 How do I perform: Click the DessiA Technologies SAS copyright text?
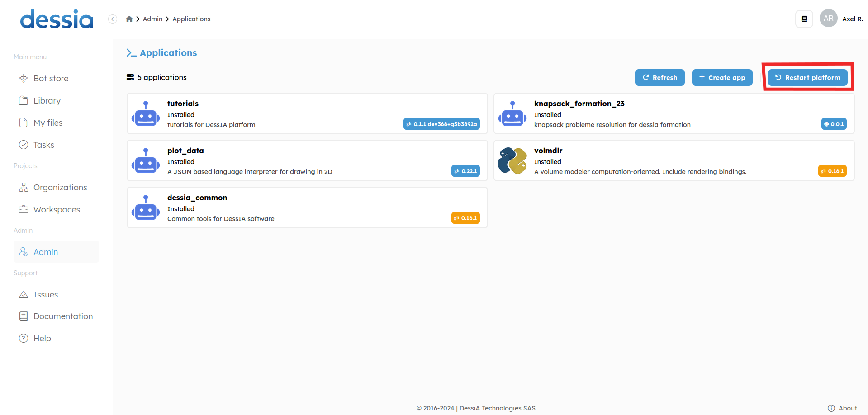coord(476,408)
